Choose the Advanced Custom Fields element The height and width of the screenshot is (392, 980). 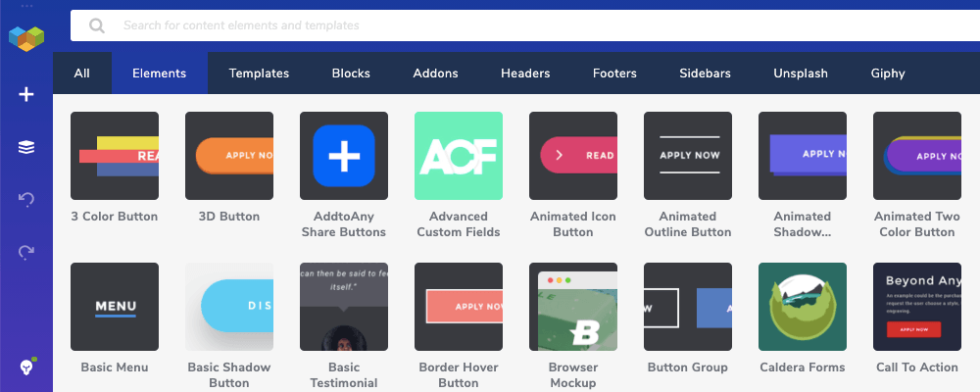point(459,156)
